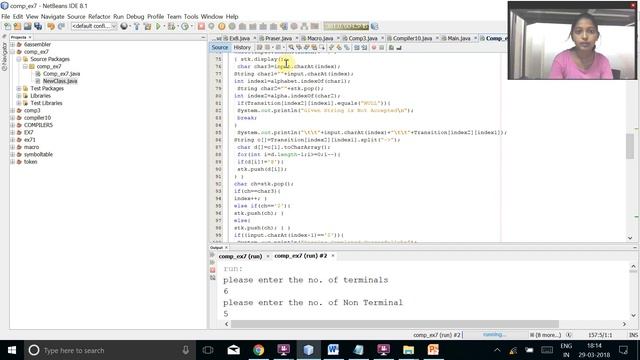This screenshot has height=360, width=640.
Task: Click the garbage collection icon beside memory bar
Action: pyautogui.click(x=374, y=27)
